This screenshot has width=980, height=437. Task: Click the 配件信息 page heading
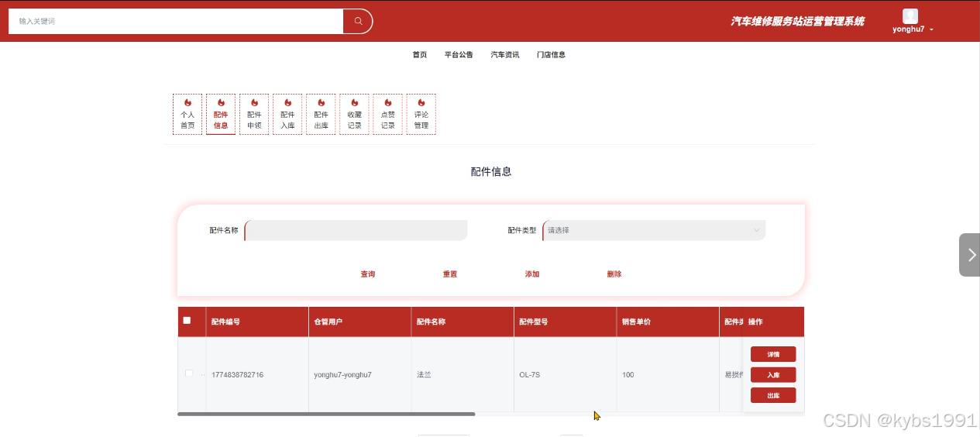pos(491,172)
